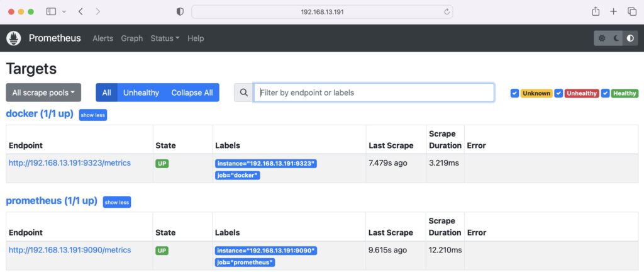Viewport: 644px width, 272px height.
Task: Select dark theme moon icon
Action: [616, 38]
